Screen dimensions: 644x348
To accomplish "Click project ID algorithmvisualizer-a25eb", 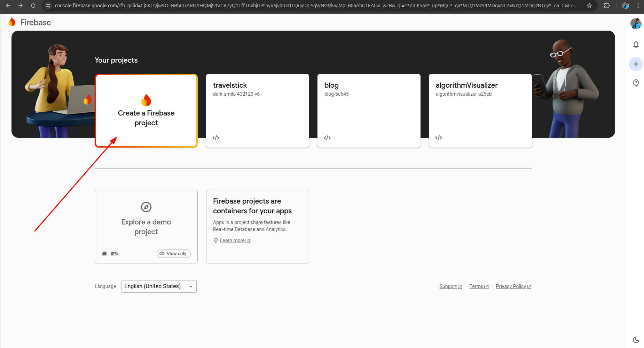I will (x=464, y=94).
